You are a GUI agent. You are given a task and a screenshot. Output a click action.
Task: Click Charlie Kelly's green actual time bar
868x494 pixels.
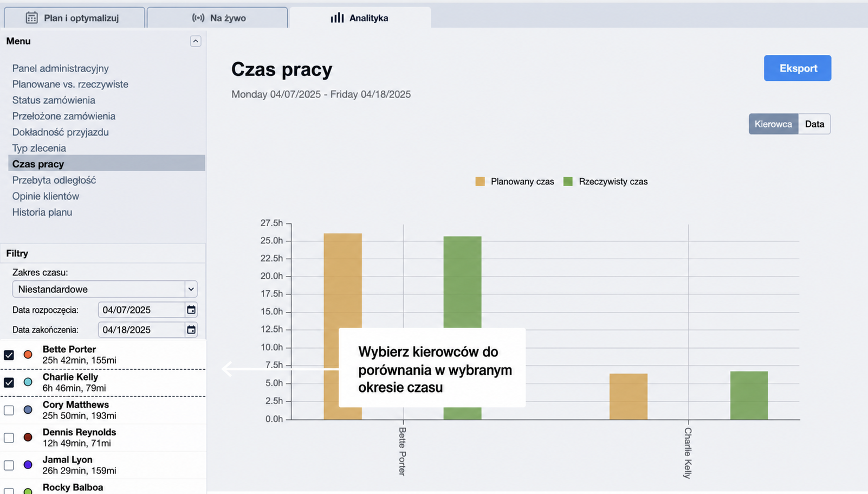[749, 395]
